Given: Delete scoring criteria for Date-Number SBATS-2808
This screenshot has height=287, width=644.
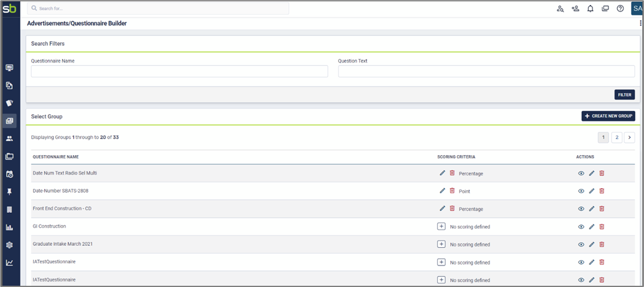Looking at the screenshot, I should point(452,191).
